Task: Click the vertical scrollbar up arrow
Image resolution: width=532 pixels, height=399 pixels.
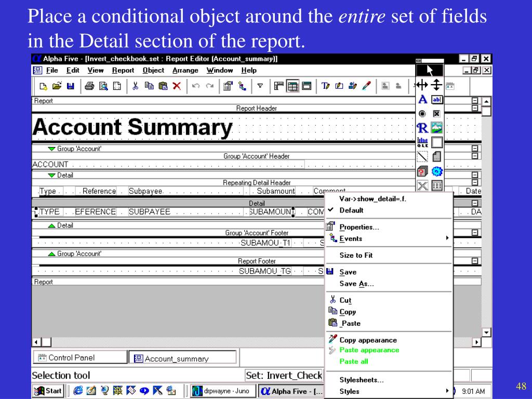Action: click(x=486, y=101)
